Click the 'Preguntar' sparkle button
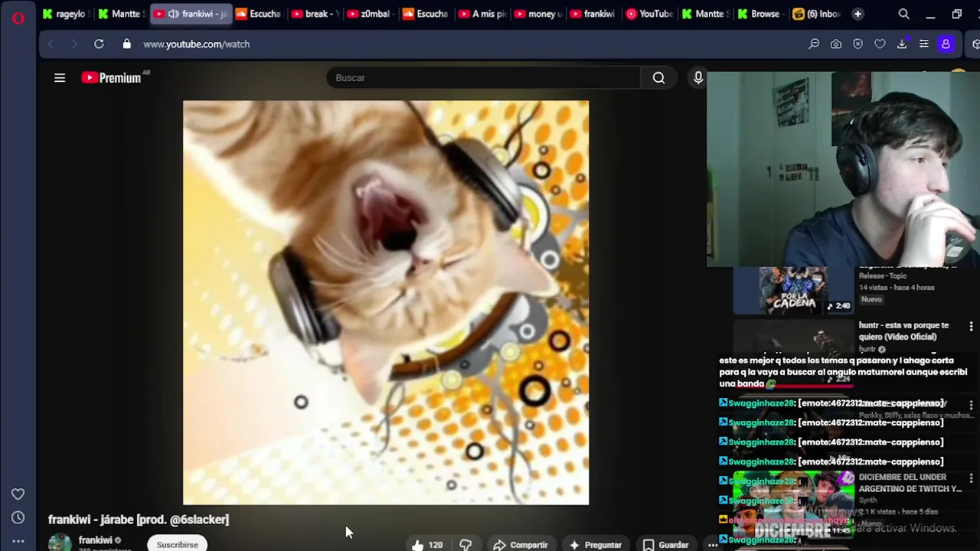This screenshot has width=980, height=551. 595,544
